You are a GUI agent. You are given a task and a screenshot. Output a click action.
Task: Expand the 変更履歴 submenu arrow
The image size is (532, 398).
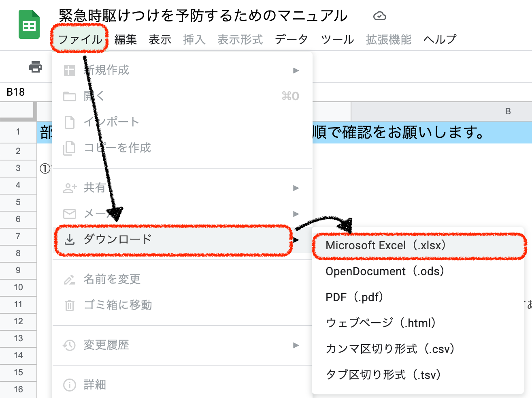tap(296, 345)
